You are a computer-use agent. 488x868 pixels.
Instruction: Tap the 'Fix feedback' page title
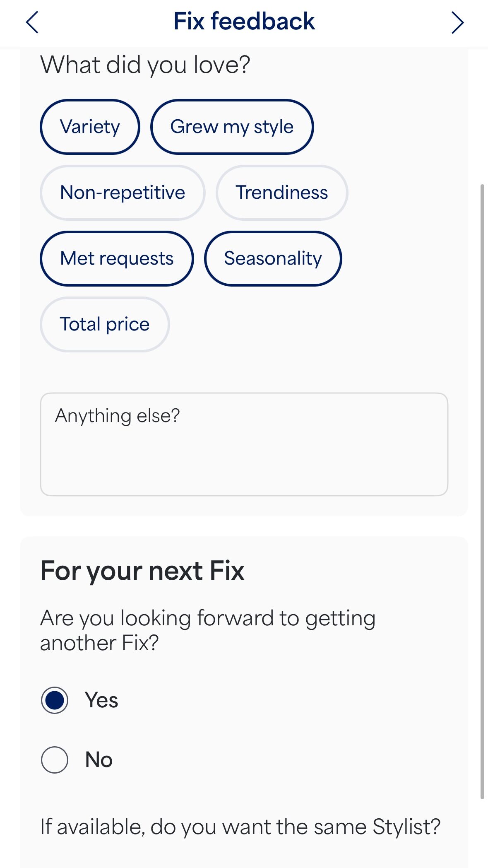point(244,22)
